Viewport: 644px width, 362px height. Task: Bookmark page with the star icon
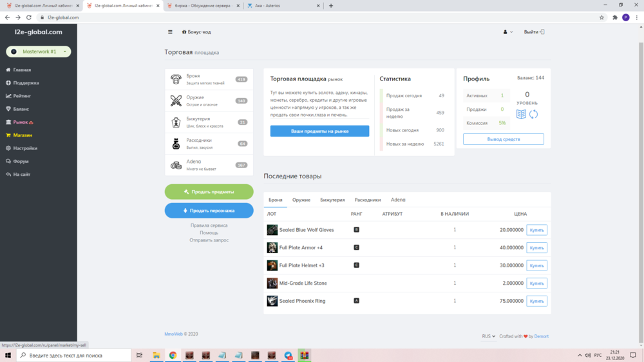click(601, 17)
